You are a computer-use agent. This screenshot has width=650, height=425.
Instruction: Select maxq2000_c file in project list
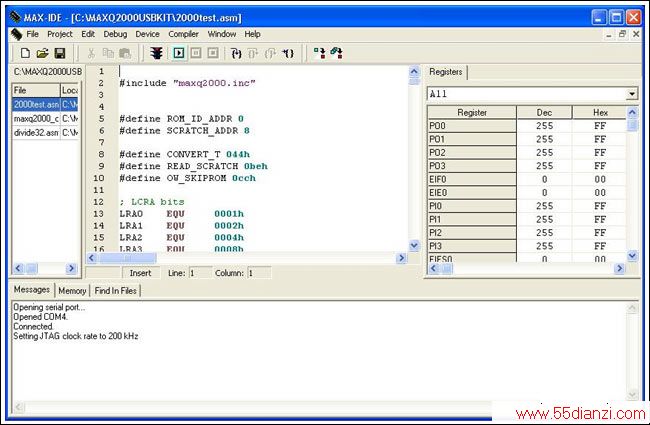[x=45, y=119]
